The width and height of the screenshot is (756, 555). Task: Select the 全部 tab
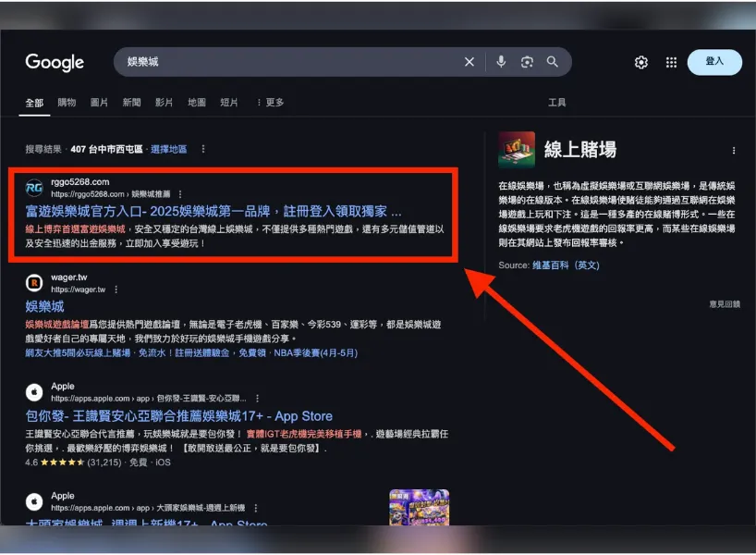click(34, 103)
